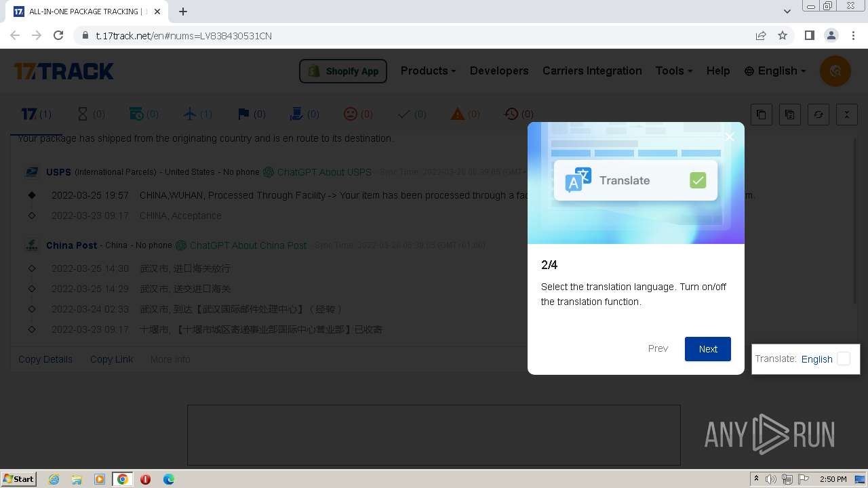Close the Translate tutorial popup
This screenshot has width=868, height=488.
click(730, 137)
